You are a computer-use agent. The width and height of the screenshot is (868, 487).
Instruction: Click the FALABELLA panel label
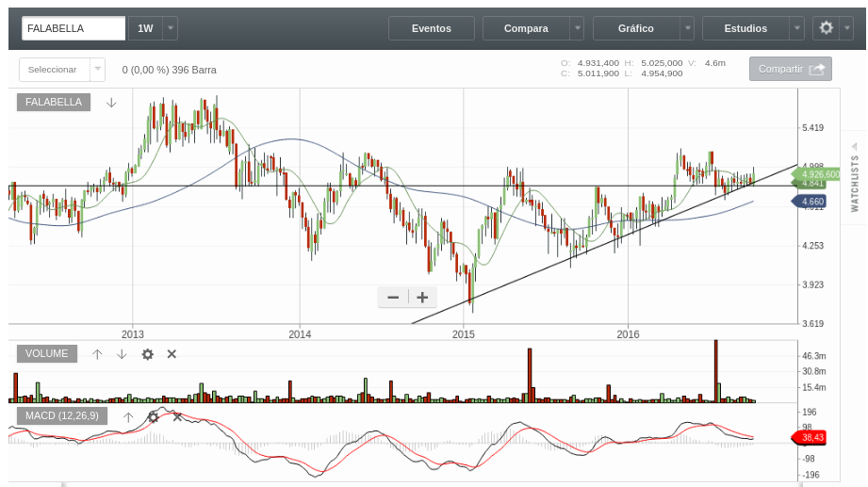coord(54,103)
